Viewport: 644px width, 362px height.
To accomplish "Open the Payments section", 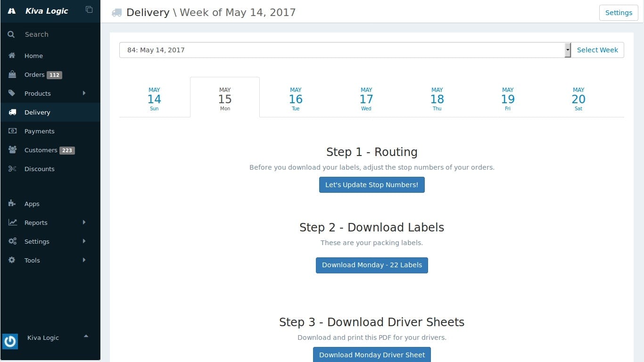I will click(x=39, y=131).
